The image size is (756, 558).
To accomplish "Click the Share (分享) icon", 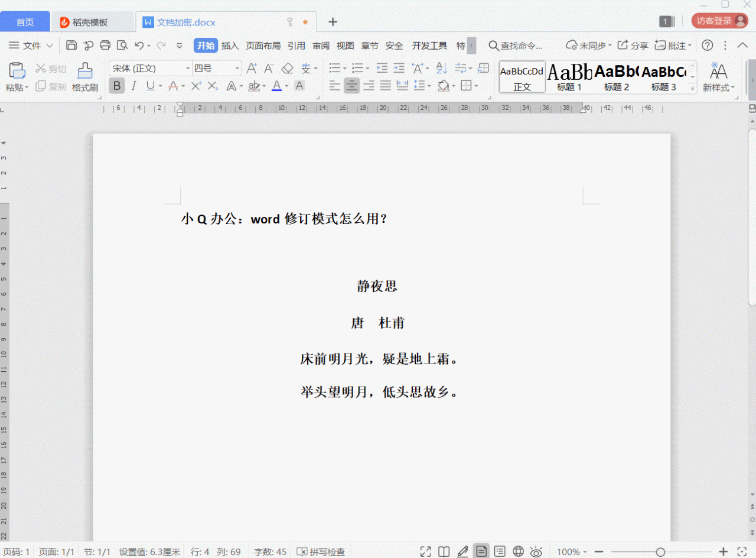I will click(633, 46).
